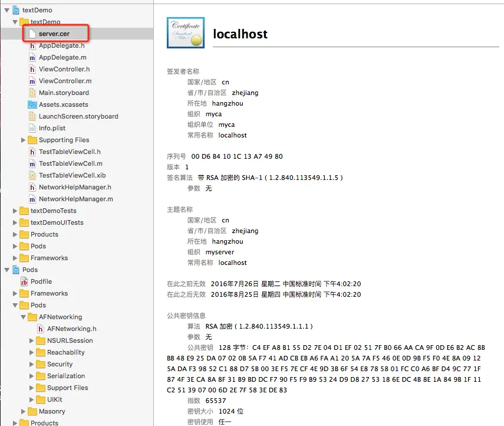
Task: Expand the textDemoUITests folder
Action: 15,222
